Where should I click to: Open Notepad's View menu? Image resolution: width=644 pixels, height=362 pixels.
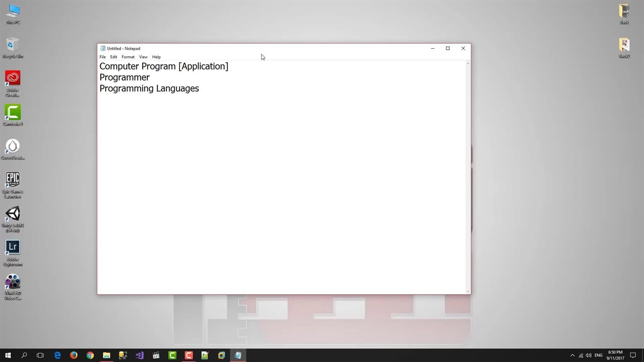pos(143,57)
